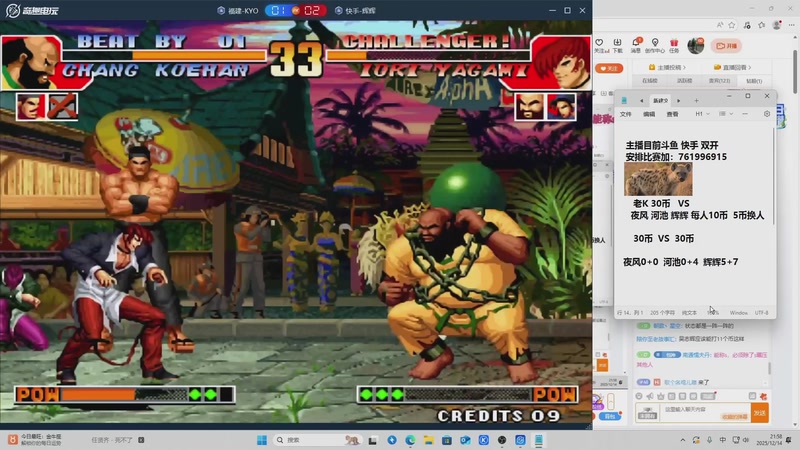
Task: Switch to the 贵宾(123) tab
Action: (x=719, y=81)
